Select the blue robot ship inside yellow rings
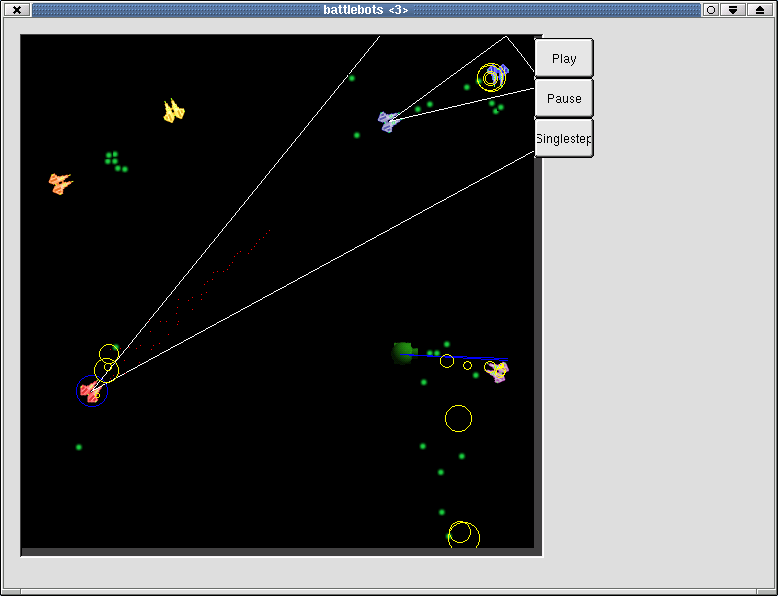Screen dimensions: 778x596 pyautogui.click(x=496, y=74)
